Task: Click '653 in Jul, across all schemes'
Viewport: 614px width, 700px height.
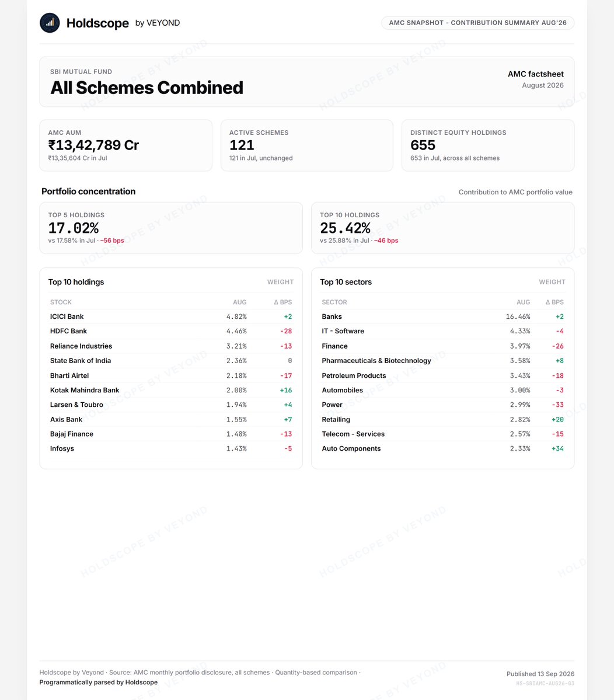Action: 455,158
